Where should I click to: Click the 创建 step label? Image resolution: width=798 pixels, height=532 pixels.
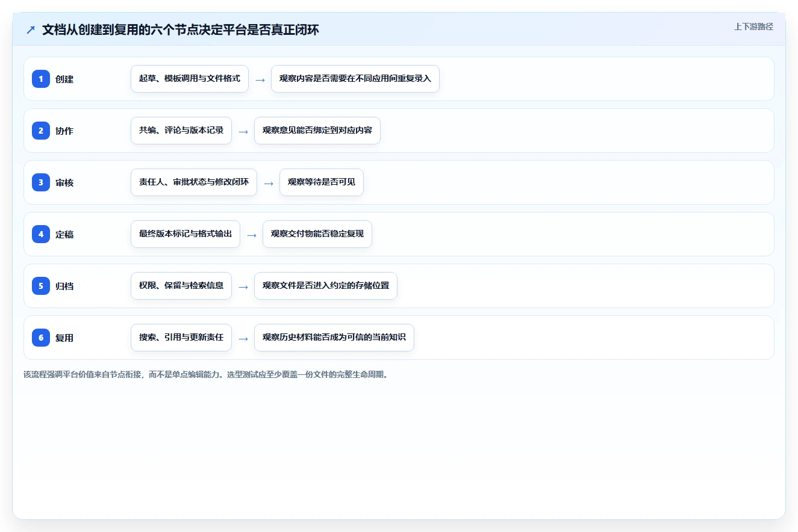tap(64, 79)
